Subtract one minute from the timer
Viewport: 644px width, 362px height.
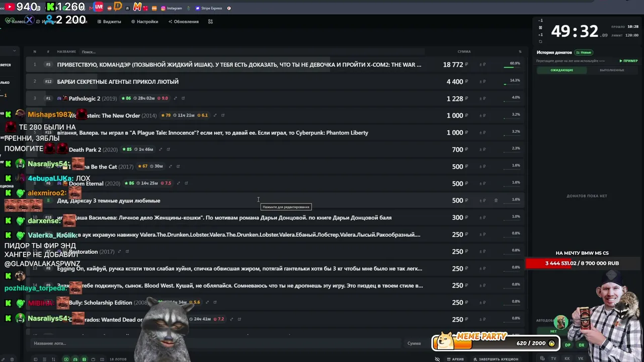(x=540, y=21)
